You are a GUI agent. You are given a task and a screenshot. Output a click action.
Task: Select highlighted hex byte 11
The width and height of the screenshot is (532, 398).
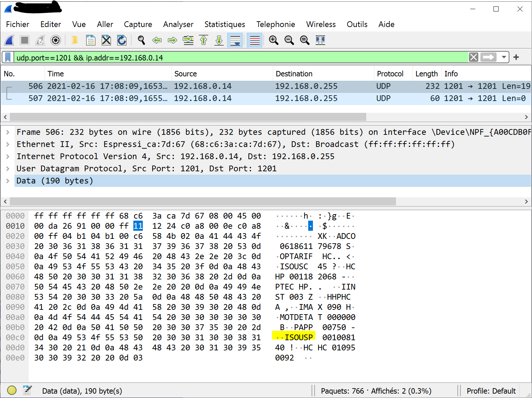click(x=138, y=226)
